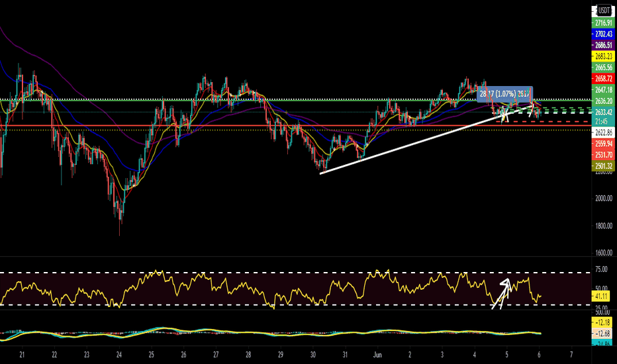This screenshot has width=617, height=364.
Task: Click the RSI 75.00 scale label
Action: pos(602,269)
